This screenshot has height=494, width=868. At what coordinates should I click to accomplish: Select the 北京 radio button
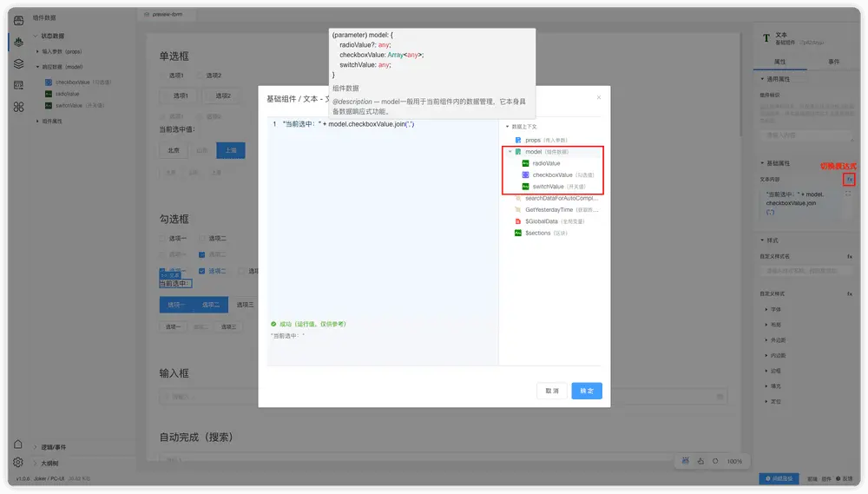(x=174, y=151)
